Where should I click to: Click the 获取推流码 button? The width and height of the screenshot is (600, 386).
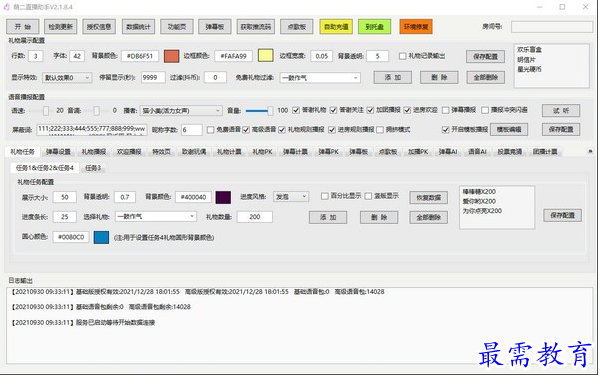pos(256,27)
